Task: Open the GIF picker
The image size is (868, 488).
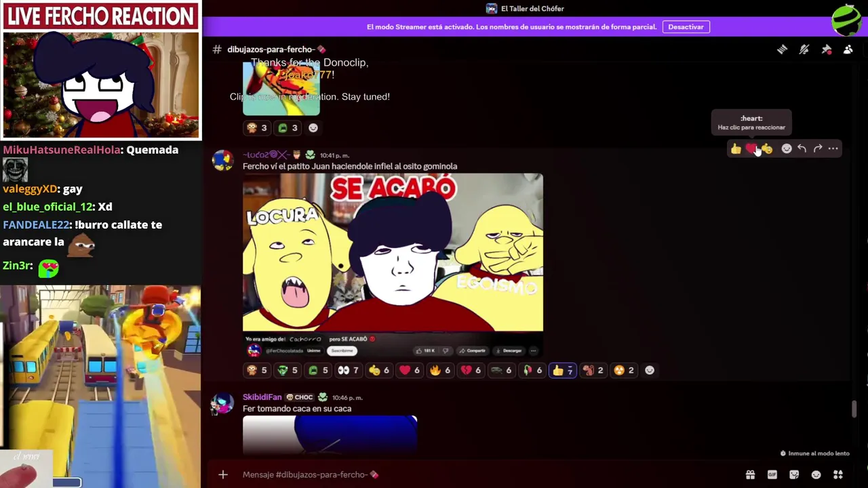Action: click(772, 474)
